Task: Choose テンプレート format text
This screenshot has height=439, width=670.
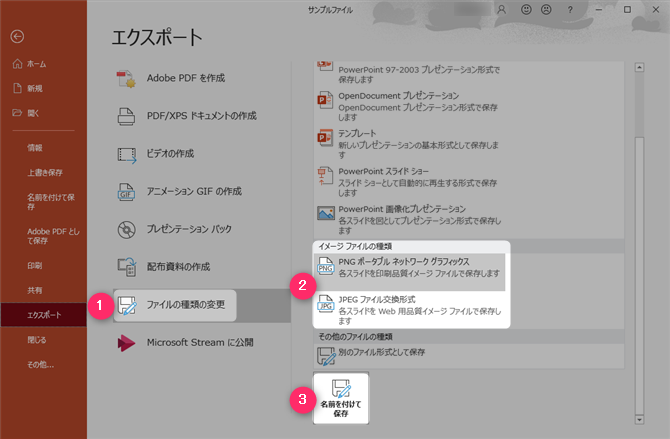Action: coord(357,133)
